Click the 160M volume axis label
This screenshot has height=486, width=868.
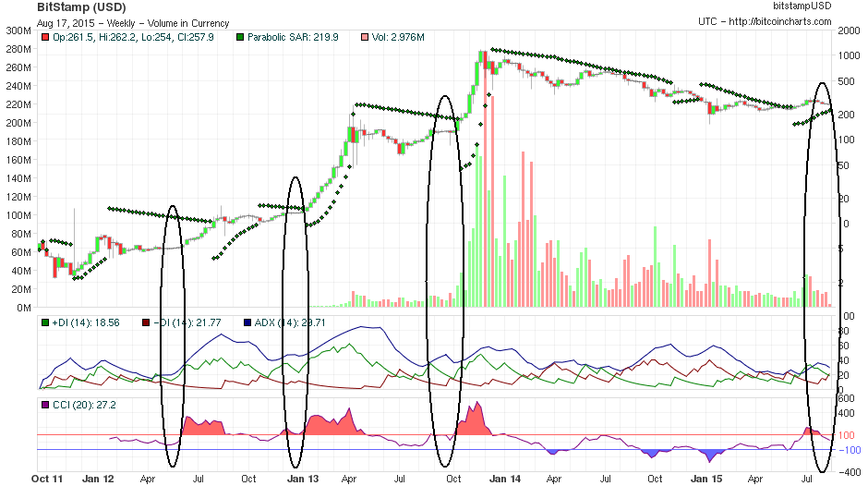pyautogui.click(x=18, y=160)
